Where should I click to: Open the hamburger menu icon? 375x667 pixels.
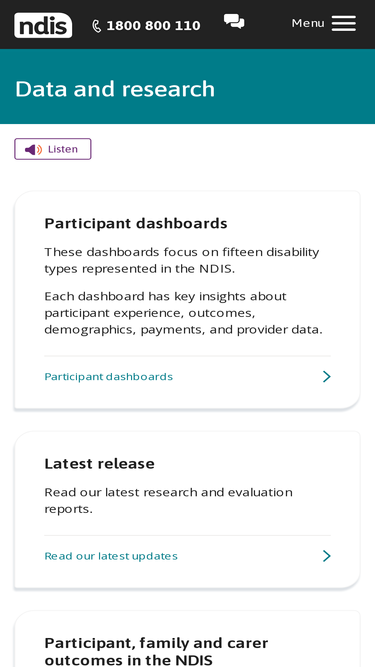344,23
